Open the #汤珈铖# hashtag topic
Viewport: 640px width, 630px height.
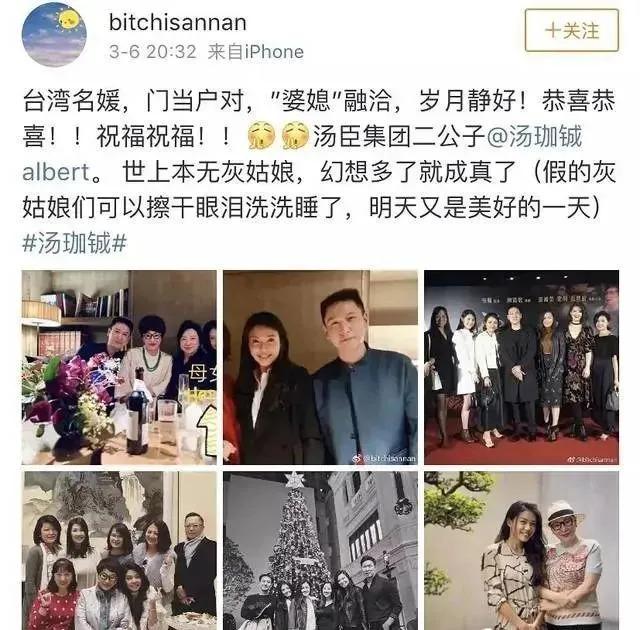(x=74, y=244)
